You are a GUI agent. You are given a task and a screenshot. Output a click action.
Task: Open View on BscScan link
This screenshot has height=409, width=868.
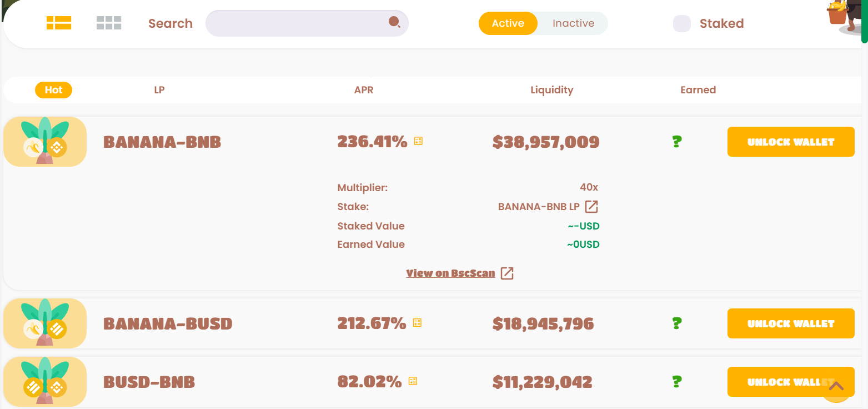pos(450,273)
